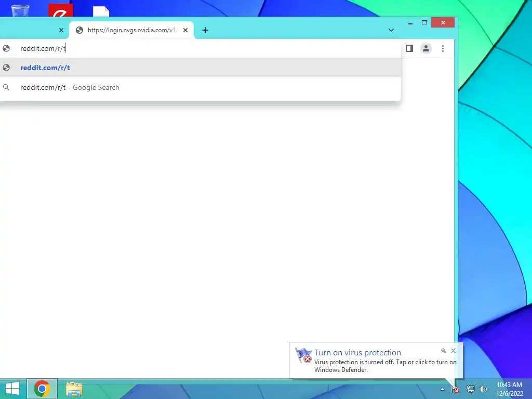Close the login.nvgs.nvidia.com tab

(x=185, y=30)
